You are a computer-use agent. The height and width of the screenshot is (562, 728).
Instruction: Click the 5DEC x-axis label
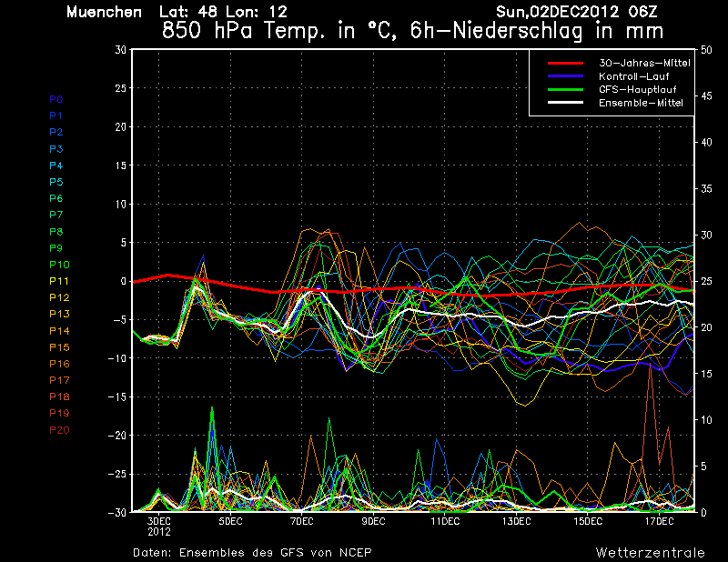(x=231, y=521)
